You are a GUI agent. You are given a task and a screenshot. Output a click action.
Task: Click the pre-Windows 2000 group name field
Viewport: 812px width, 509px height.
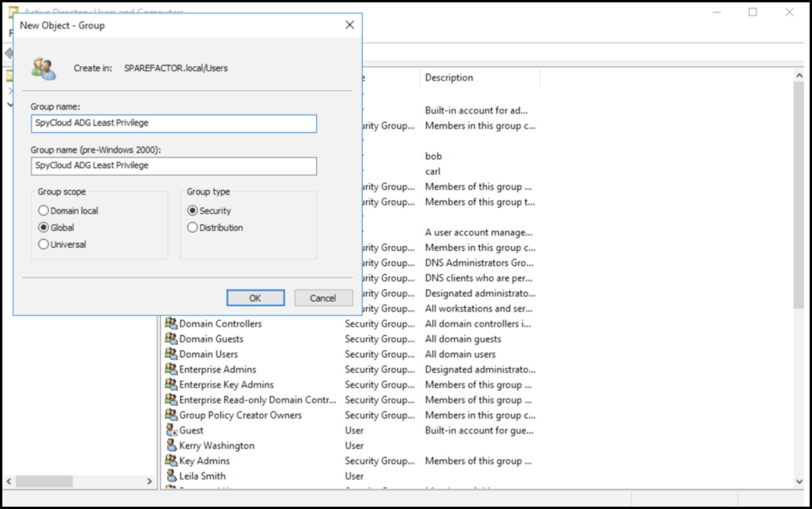point(174,165)
